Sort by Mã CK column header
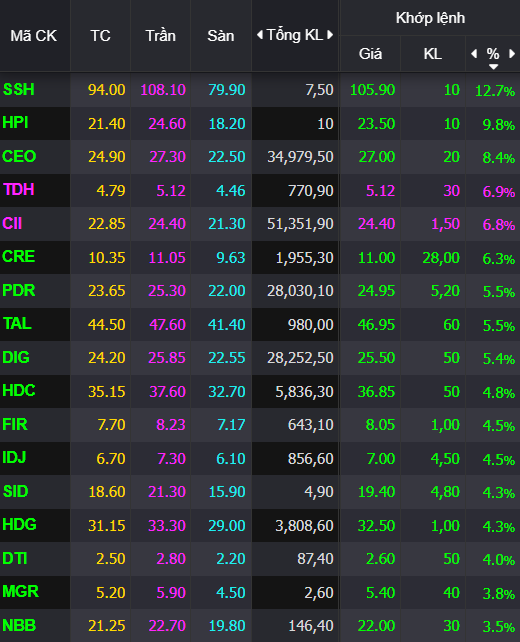Image resolution: width=520 pixels, height=642 pixels. pos(34,36)
